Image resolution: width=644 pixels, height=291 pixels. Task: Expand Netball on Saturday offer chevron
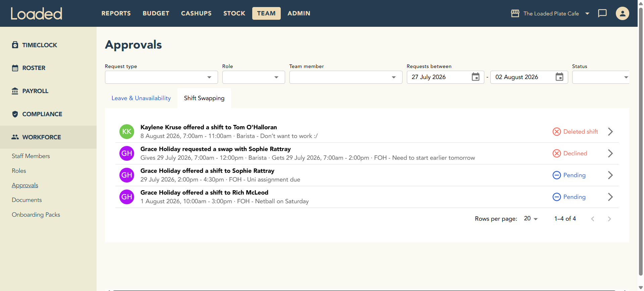click(x=610, y=197)
